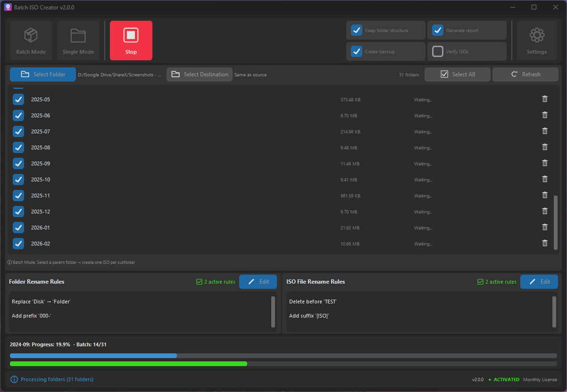Uncheck the 2025-06 folder checkbox
Viewport: 567px width, 392px height.
(18, 115)
